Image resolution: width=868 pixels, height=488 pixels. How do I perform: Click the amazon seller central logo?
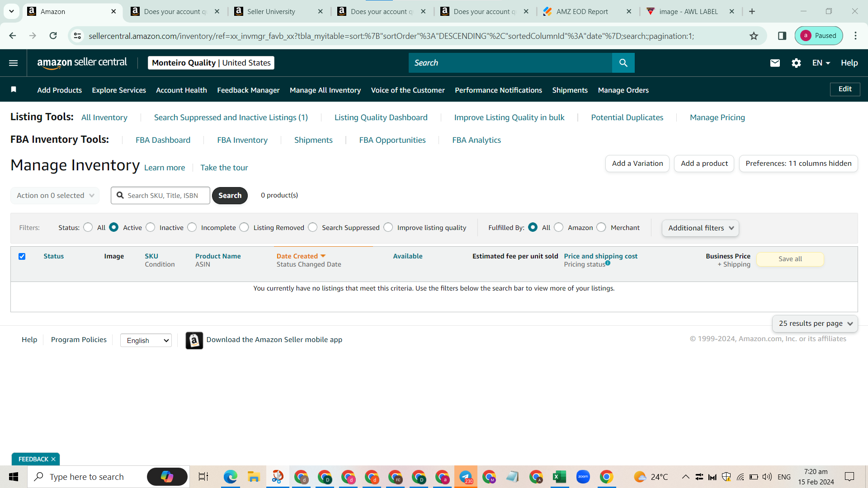click(82, 63)
